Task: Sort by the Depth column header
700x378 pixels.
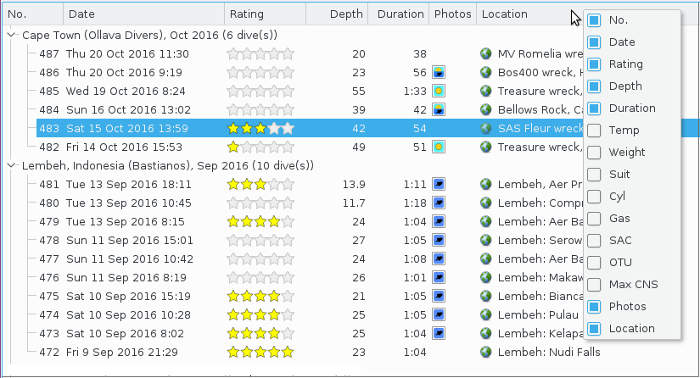Action: 337,14
